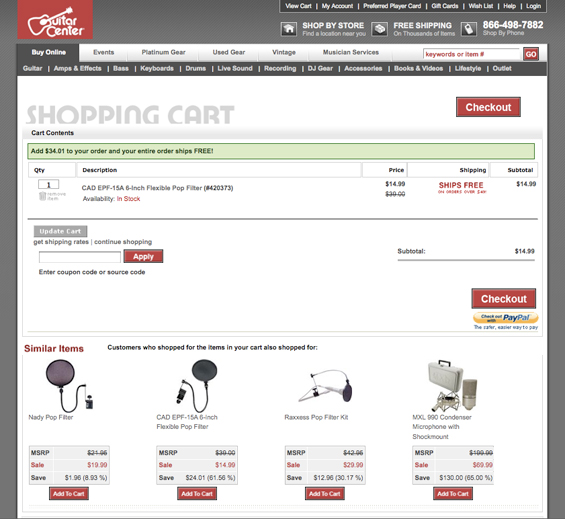565x519 pixels.
Task: Check out with the PayPal button
Action: point(506,318)
